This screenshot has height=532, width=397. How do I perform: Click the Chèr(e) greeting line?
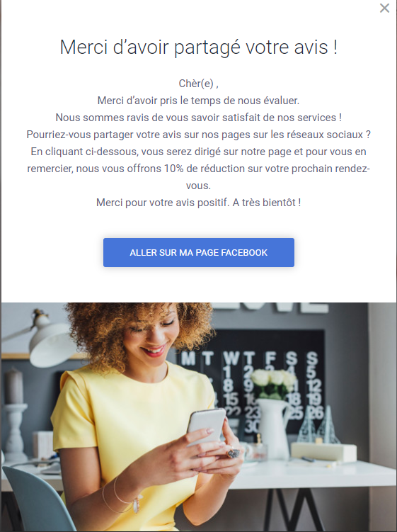[x=199, y=84]
